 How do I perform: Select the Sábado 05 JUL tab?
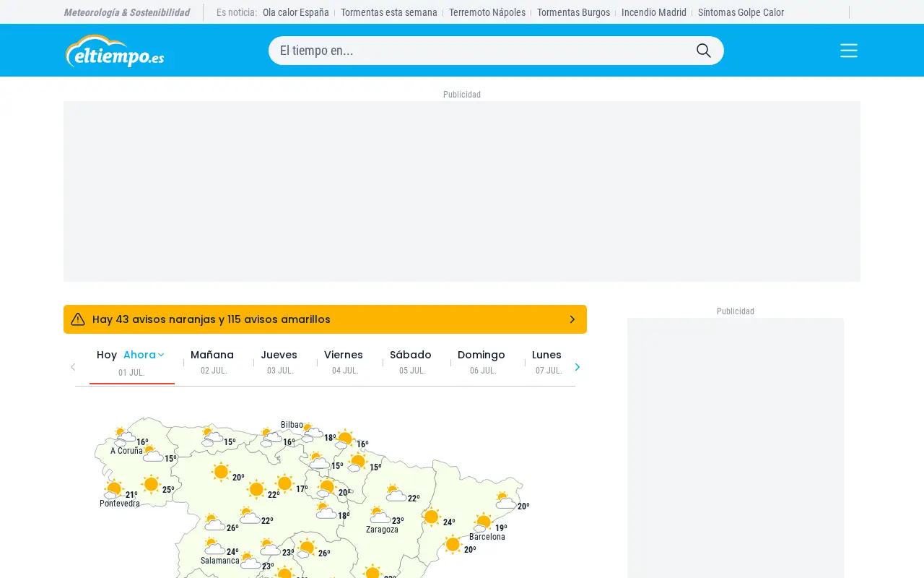(411, 362)
